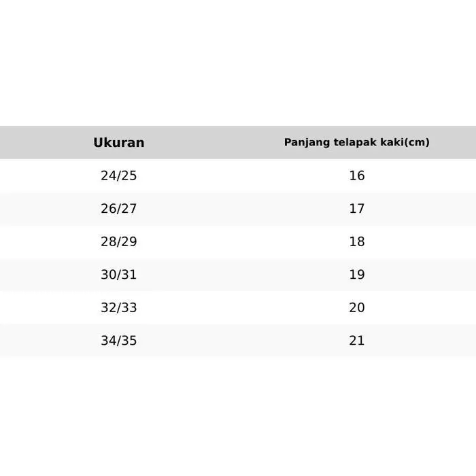Select the 32/33 size cell
This screenshot has height=476, width=476.
(x=119, y=307)
